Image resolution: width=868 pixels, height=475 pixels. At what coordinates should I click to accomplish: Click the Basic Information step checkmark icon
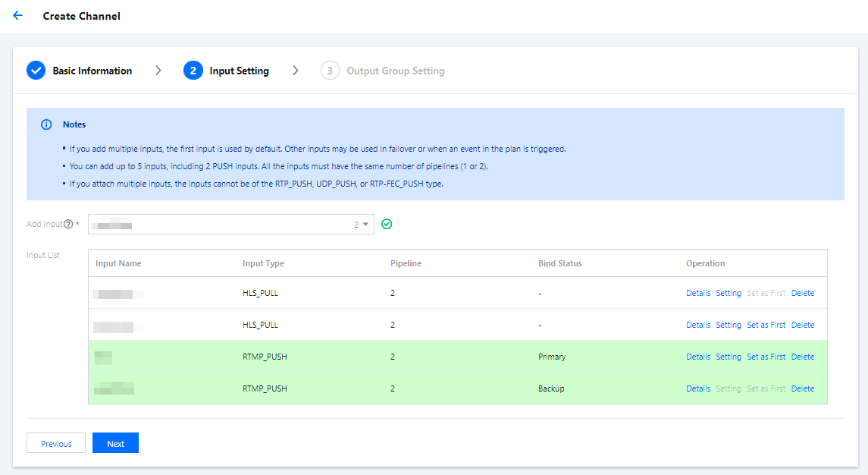pyautogui.click(x=36, y=71)
